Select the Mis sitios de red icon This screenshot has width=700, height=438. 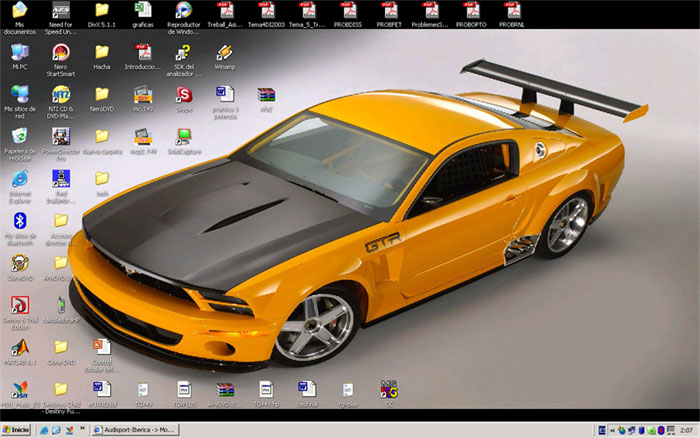click(20, 95)
